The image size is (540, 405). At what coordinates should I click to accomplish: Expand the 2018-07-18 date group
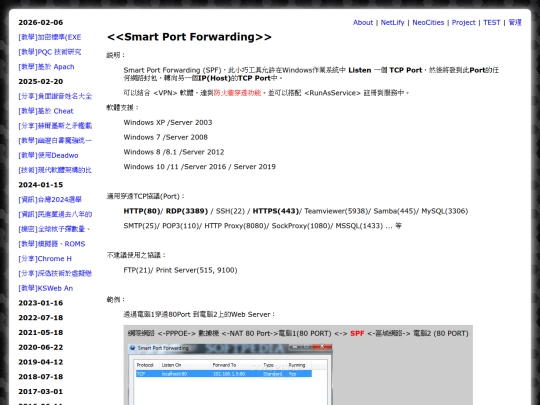coord(41,377)
